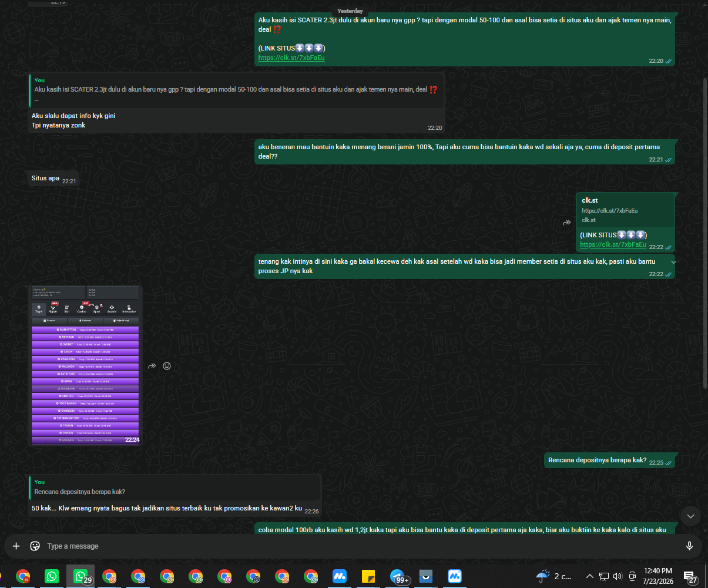
Task: Open the WhatsApp taskbar icon without a badge
Action: [x=52, y=576]
